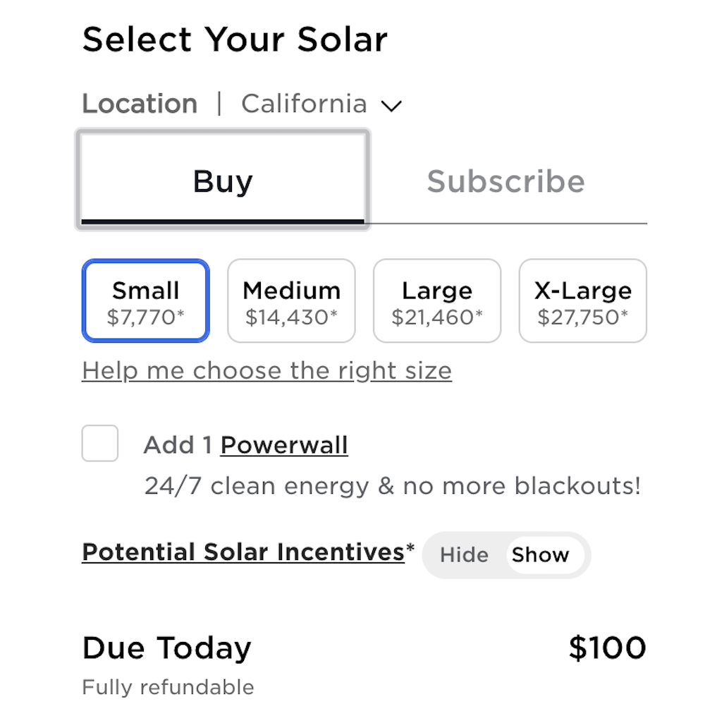
Task: Click the Due Today label
Action: (166, 648)
